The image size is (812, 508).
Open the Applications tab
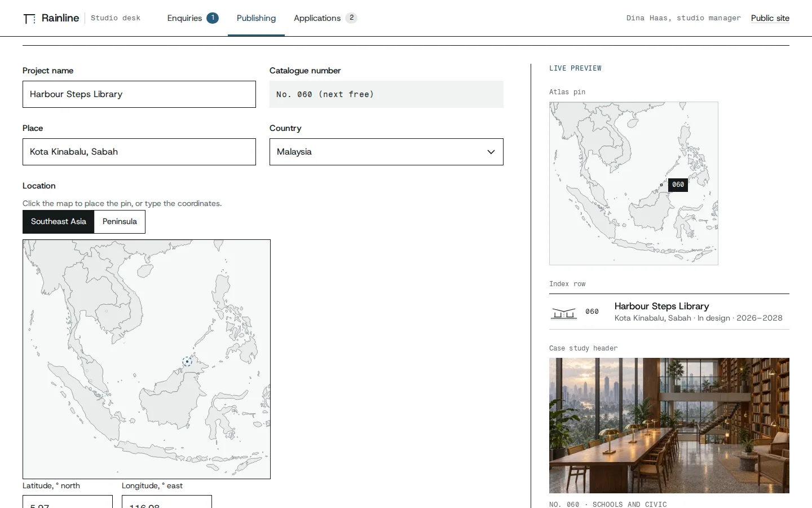pos(325,18)
